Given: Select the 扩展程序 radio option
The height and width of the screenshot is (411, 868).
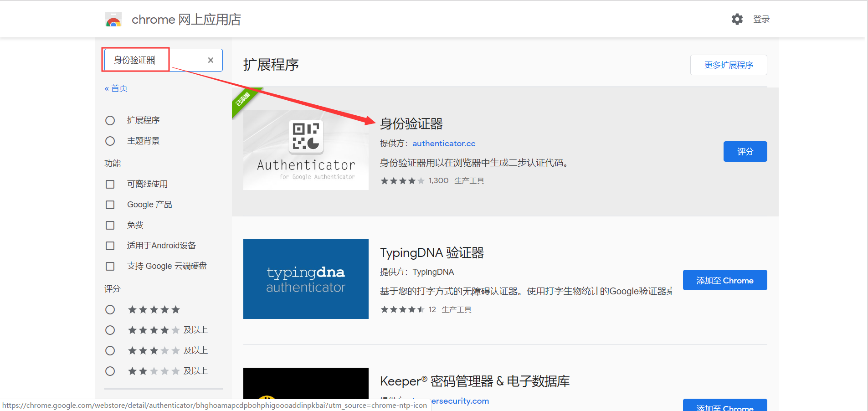Looking at the screenshot, I should 110,120.
